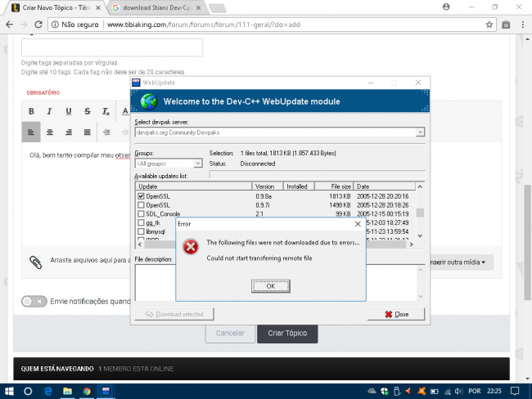The width and height of the screenshot is (532, 399).
Task: Expand Inserir outra mídia dropdown
Action: point(458,262)
